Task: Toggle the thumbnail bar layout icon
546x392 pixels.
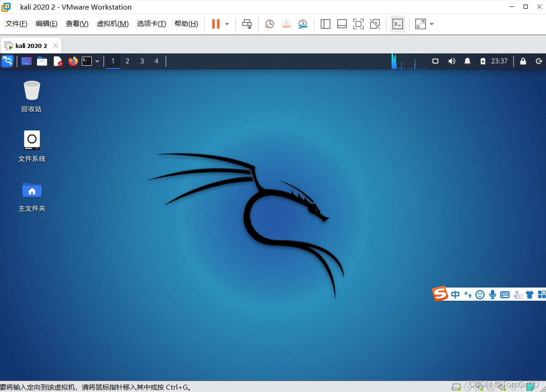Action: [x=342, y=24]
